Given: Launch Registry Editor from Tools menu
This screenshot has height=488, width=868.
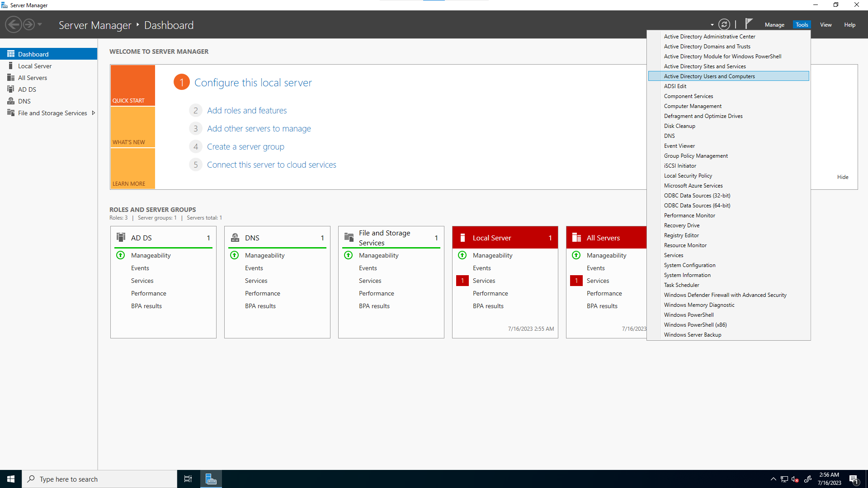Looking at the screenshot, I should point(728,235).
